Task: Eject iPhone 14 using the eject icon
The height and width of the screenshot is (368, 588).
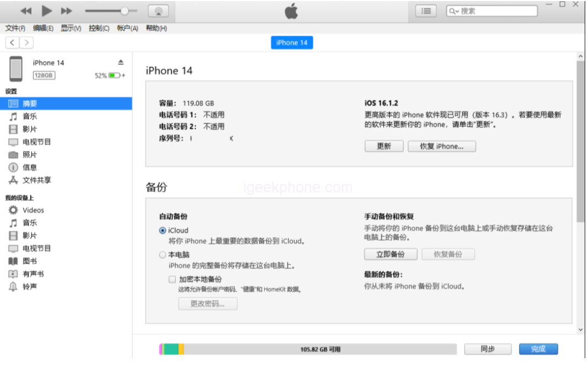Action: (121, 62)
